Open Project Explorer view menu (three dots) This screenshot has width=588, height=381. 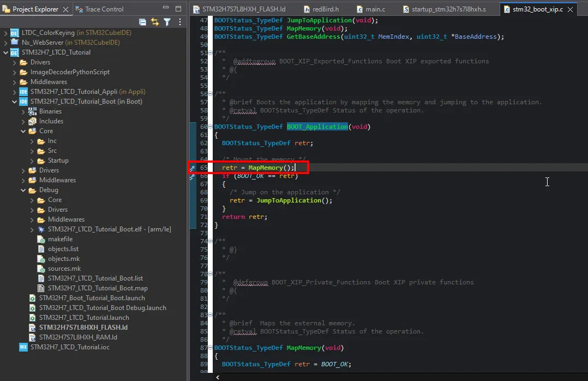180,22
